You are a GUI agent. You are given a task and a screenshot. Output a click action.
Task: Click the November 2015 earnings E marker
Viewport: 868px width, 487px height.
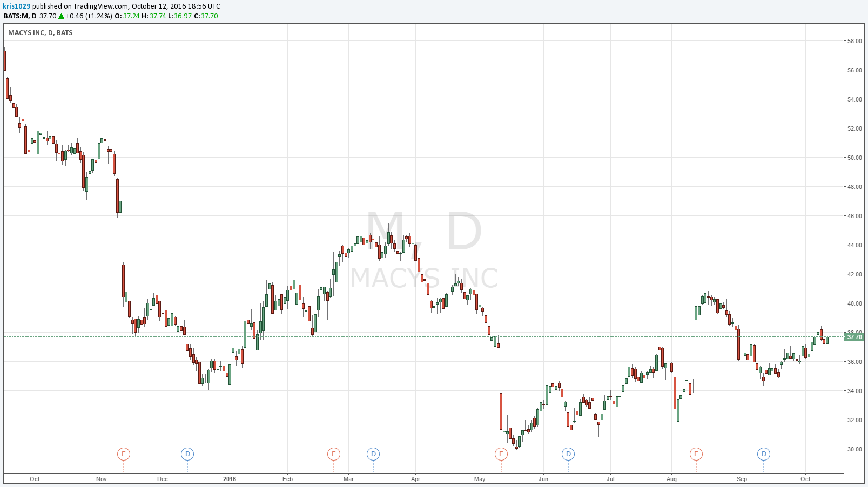pyautogui.click(x=124, y=454)
